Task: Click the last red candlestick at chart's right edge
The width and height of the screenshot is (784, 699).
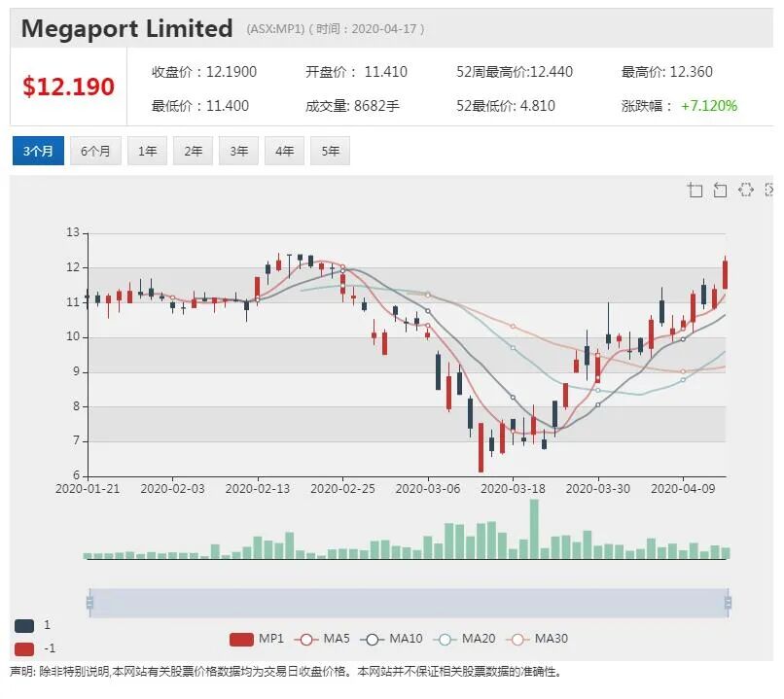Action: 725,274
